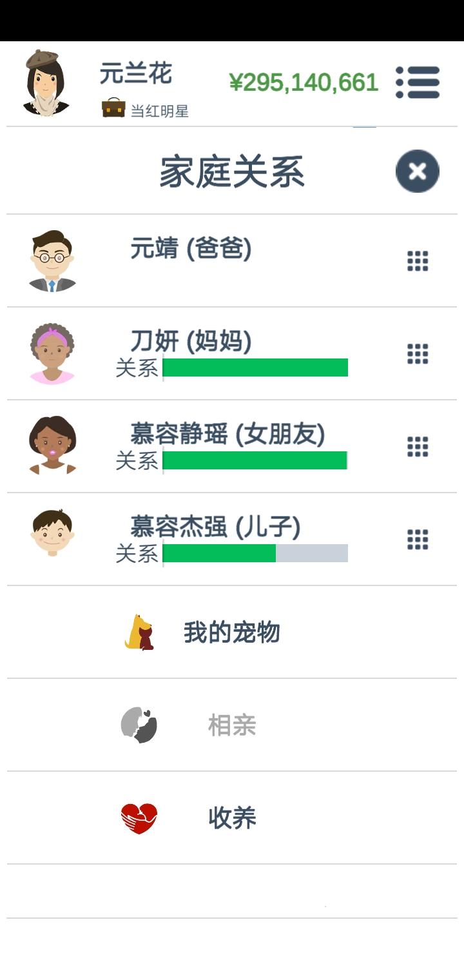
Task: Open grid options for 刀妍 (妈妈)
Action: pyautogui.click(x=418, y=354)
